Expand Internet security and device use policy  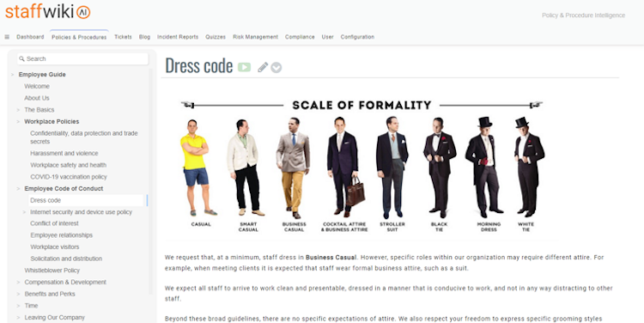24,212
